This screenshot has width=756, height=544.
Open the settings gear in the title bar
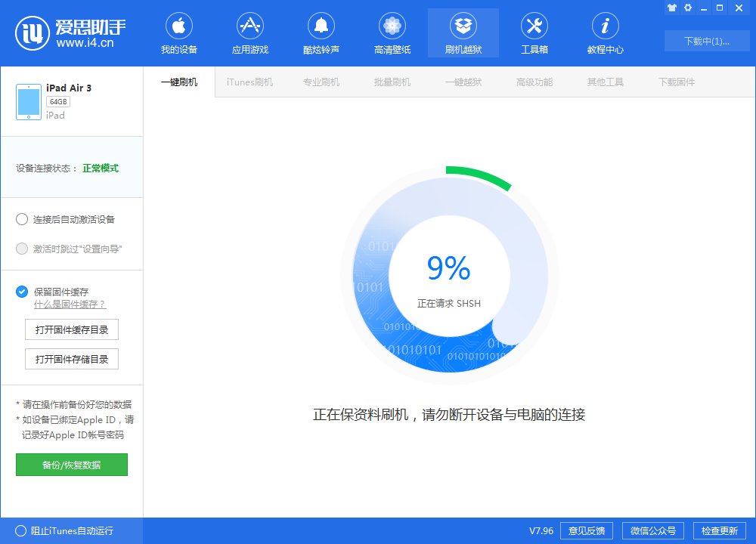[x=688, y=8]
